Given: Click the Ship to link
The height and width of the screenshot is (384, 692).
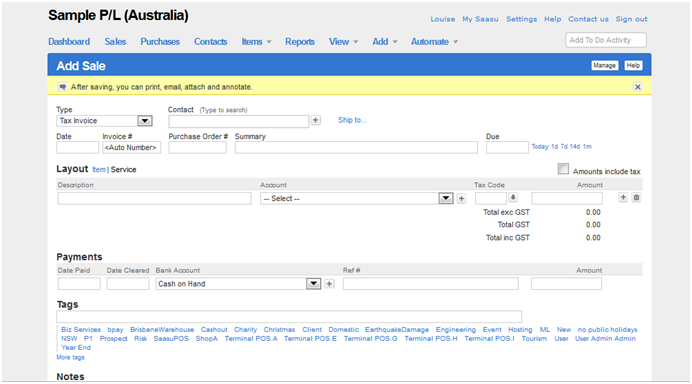Looking at the screenshot, I should coord(352,120).
